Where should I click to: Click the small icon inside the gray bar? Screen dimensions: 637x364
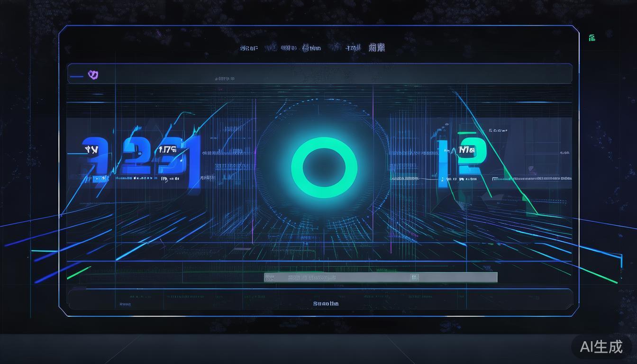click(414, 277)
